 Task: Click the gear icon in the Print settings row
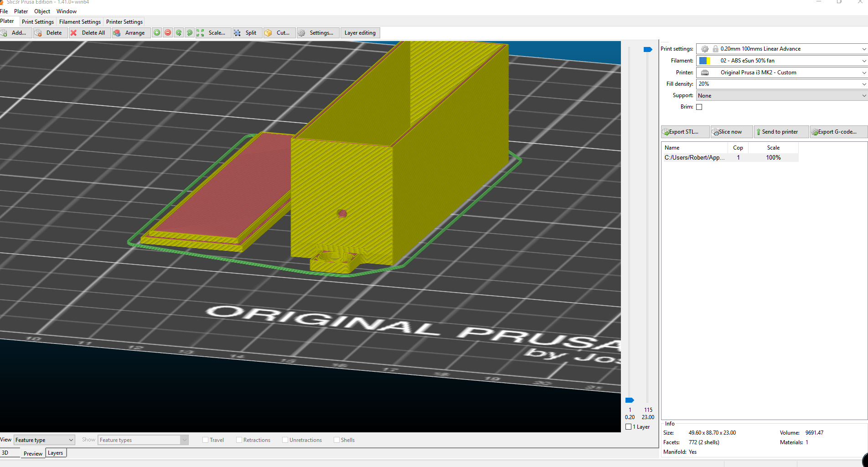coord(705,49)
